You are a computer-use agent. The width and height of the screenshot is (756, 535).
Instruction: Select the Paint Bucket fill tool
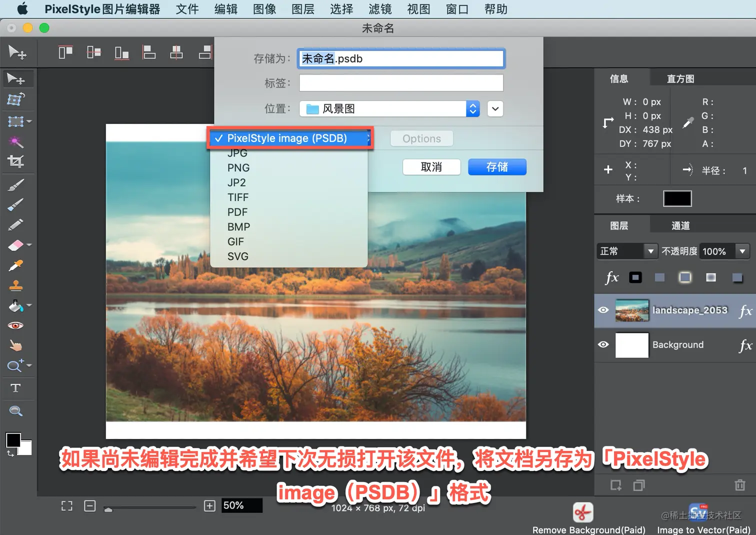coord(16,305)
